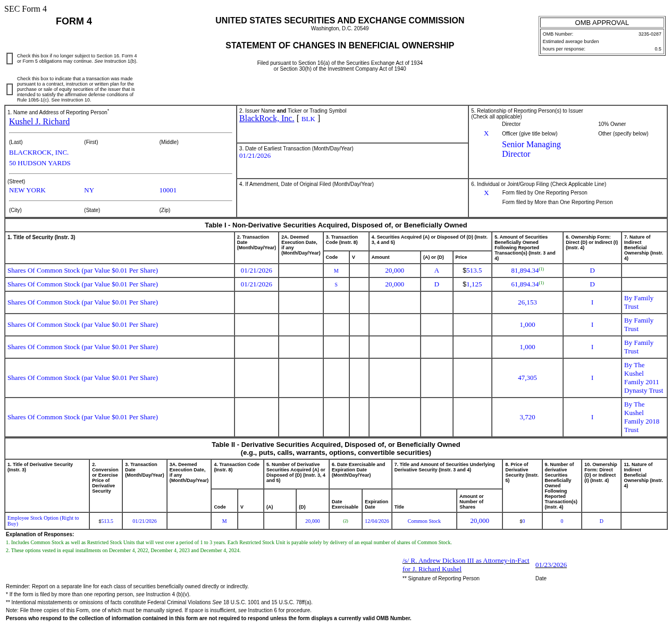Click the price $513.5 in Table I
This screenshot has width=672, height=626.
tap(472, 270)
